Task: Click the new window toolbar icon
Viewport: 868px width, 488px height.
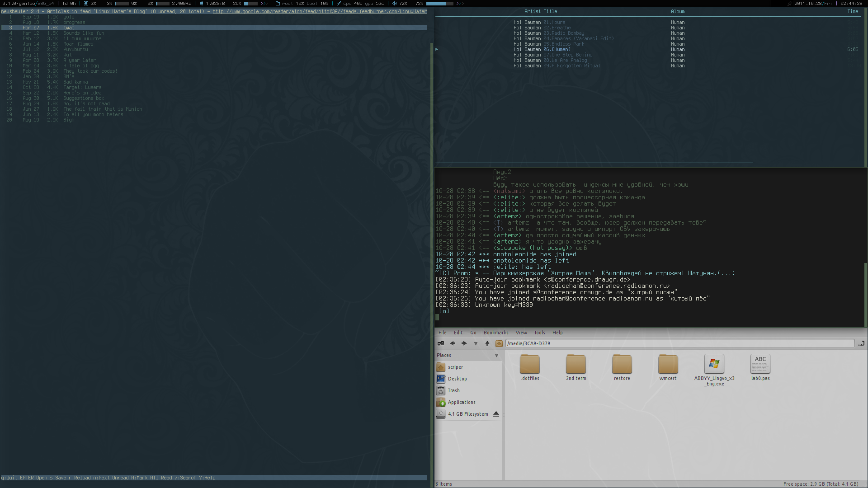Action: pyautogui.click(x=441, y=343)
